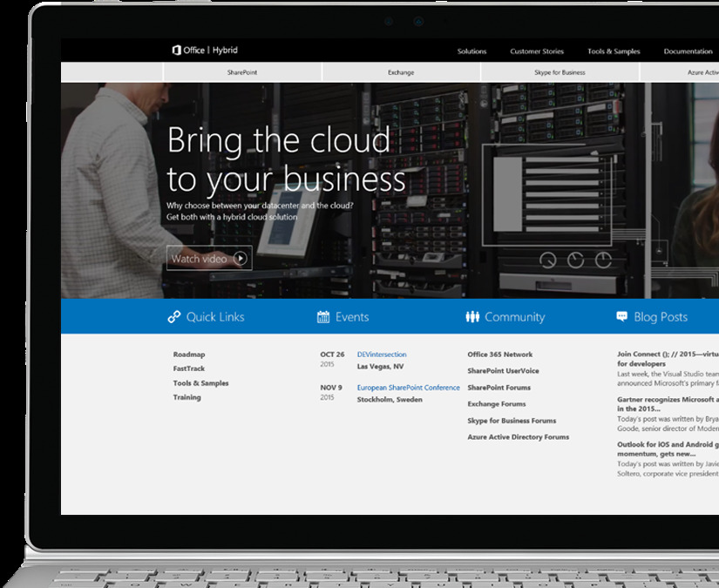The width and height of the screenshot is (719, 588).
Task: Open the FastTrack quick link
Action: [188, 368]
